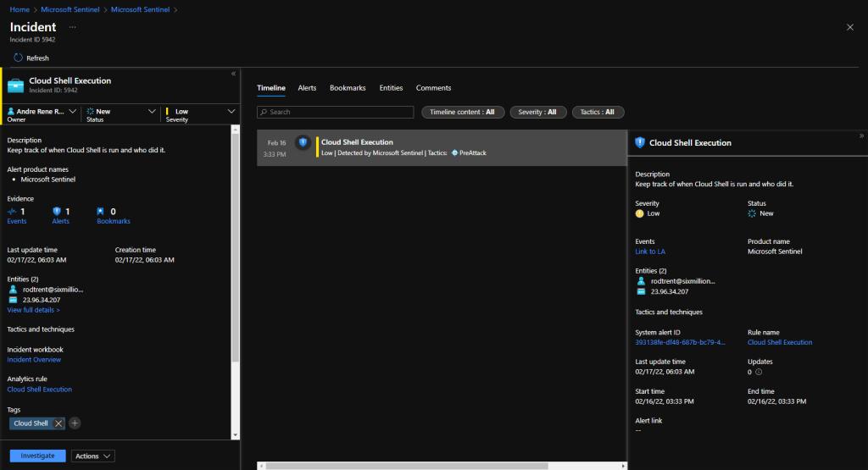The image size is (868, 470).
Task: Click the Events pulse icon
Action: [x=12, y=211]
